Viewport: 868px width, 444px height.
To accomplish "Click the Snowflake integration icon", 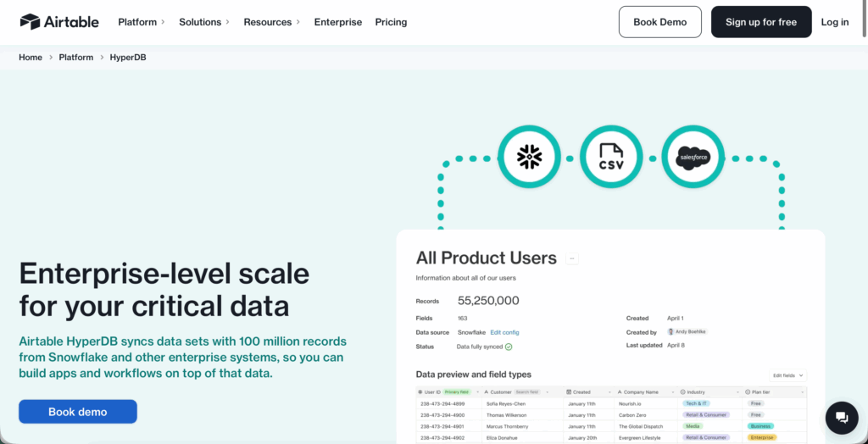I will [531, 158].
